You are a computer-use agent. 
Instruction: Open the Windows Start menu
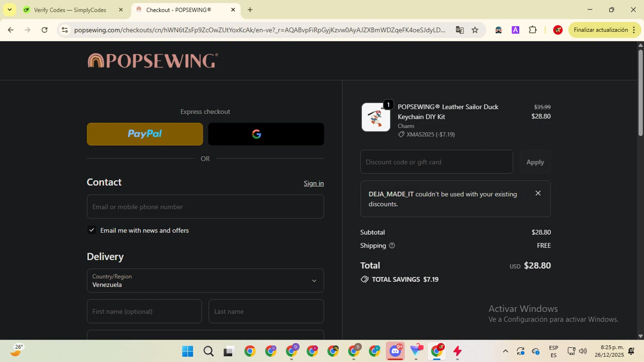(x=188, y=351)
